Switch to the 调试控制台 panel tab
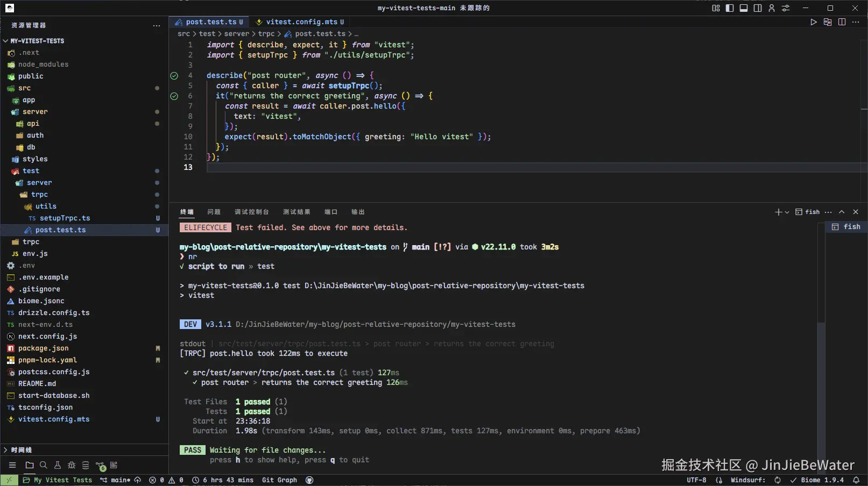 point(252,212)
